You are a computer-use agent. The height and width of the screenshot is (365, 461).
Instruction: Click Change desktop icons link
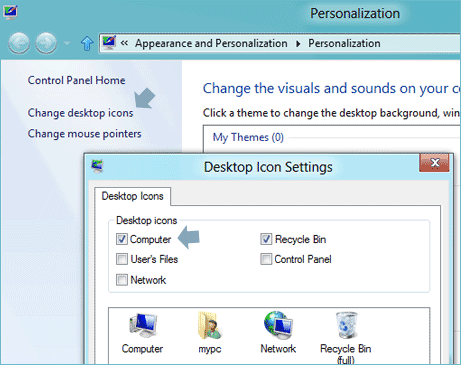coord(80,113)
